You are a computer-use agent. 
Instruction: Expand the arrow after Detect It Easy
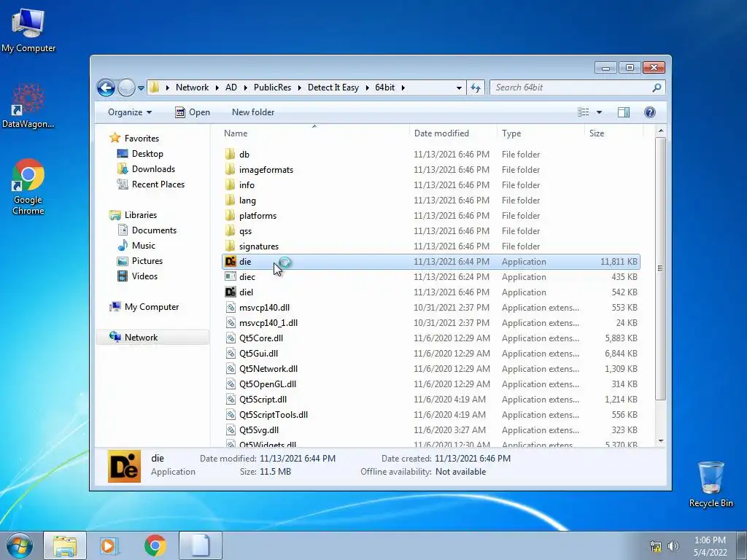tap(368, 87)
